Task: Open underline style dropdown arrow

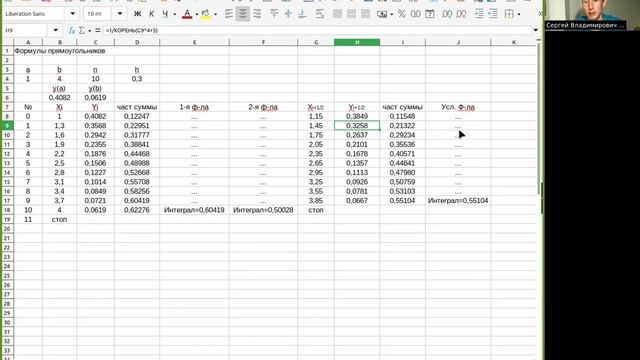Action: [x=174, y=14]
